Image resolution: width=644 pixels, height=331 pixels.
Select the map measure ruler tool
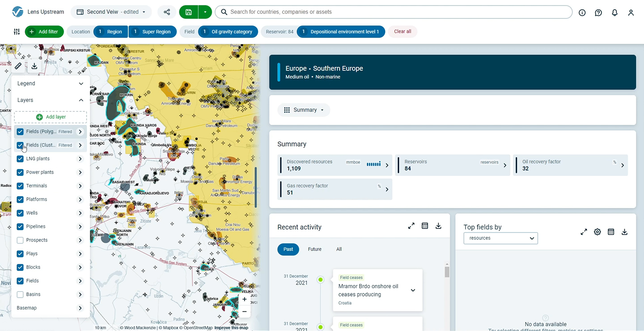coord(18,66)
